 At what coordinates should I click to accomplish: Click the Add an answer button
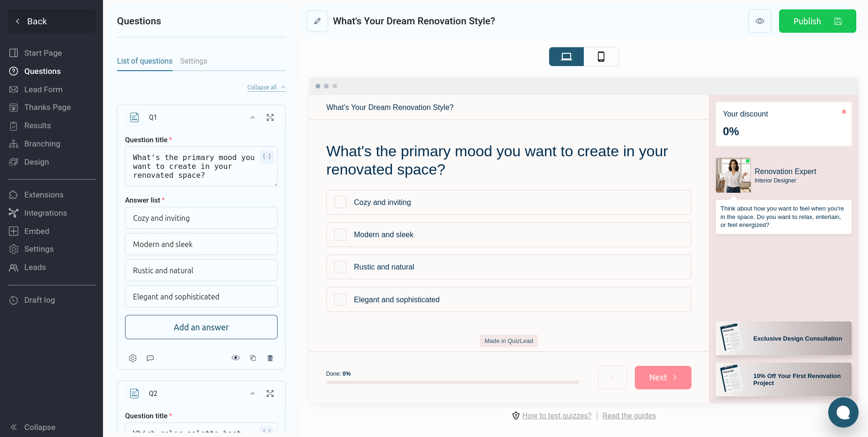click(201, 327)
